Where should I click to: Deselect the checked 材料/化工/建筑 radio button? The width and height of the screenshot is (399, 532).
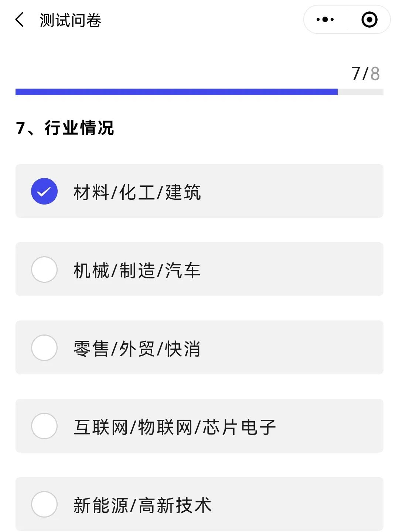pyautogui.click(x=44, y=191)
